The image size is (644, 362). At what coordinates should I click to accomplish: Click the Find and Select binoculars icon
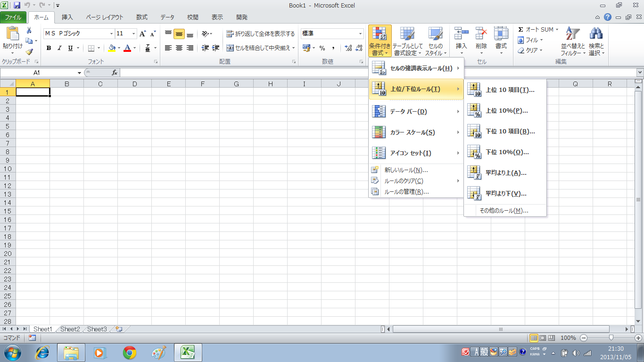[x=596, y=34]
